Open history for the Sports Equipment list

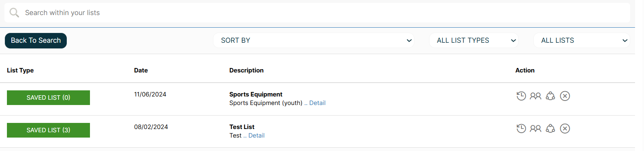[x=521, y=96]
